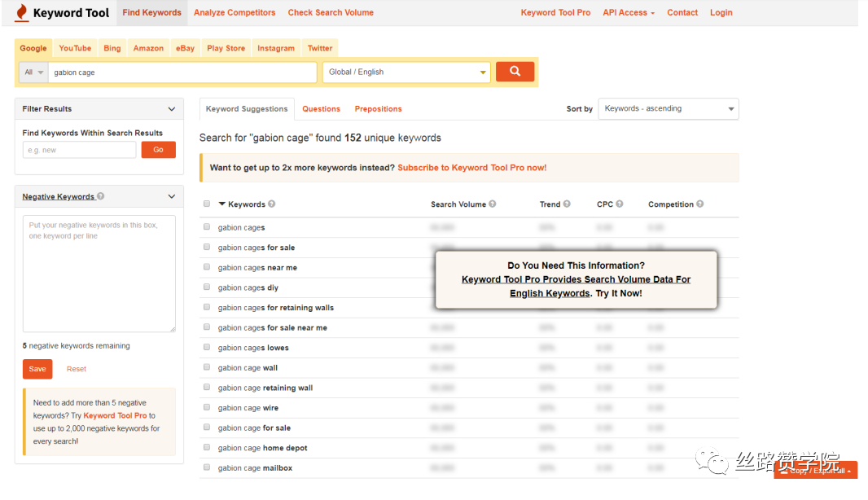Image resolution: width=868 pixels, height=500 pixels.
Task: Check the 'gabion cage wall' checkbox
Action: coord(207,367)
